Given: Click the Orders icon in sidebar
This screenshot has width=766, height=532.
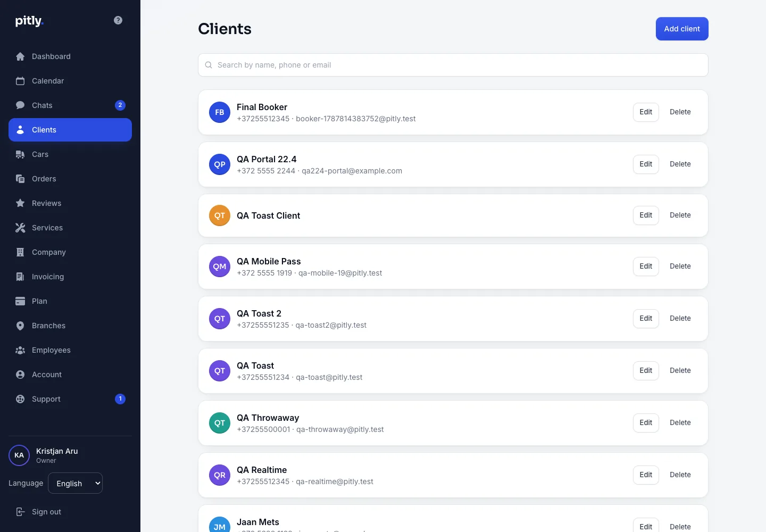Looking at the screenshot, I should point(20,179).
